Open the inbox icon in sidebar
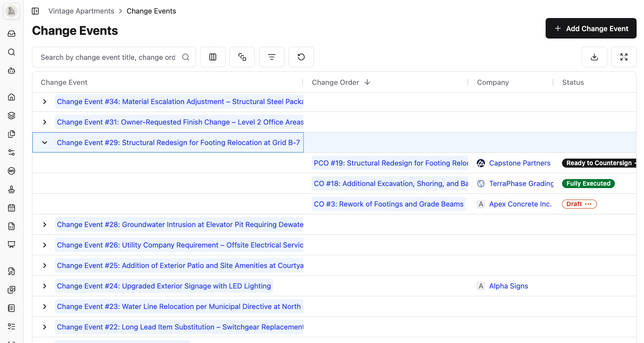This screenshot has width=644, height=343. tap(11, 34)
